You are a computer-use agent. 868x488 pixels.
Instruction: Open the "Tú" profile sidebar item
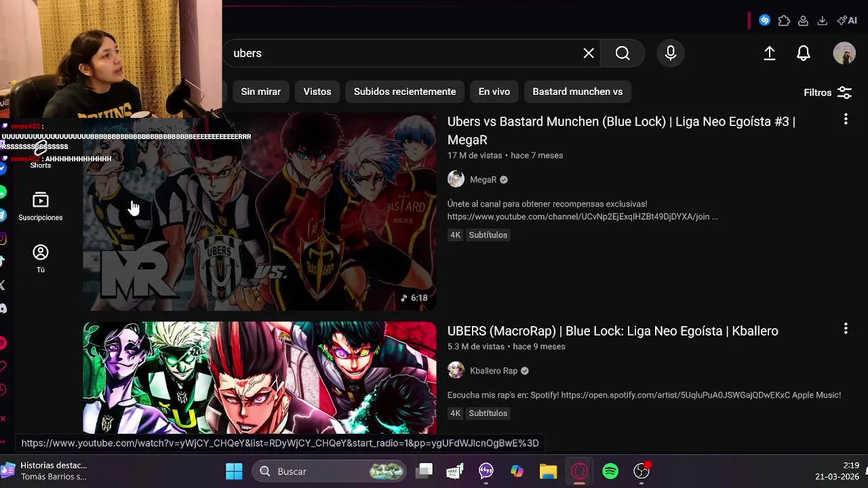tap(41, 259)
